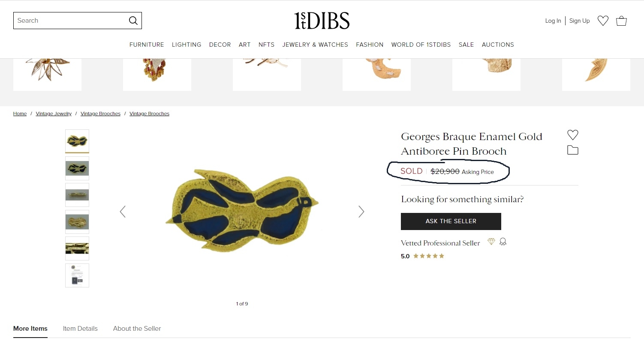Switch to About the Seller tab
This screenshot has height=341, width=644.
point(137,329)
